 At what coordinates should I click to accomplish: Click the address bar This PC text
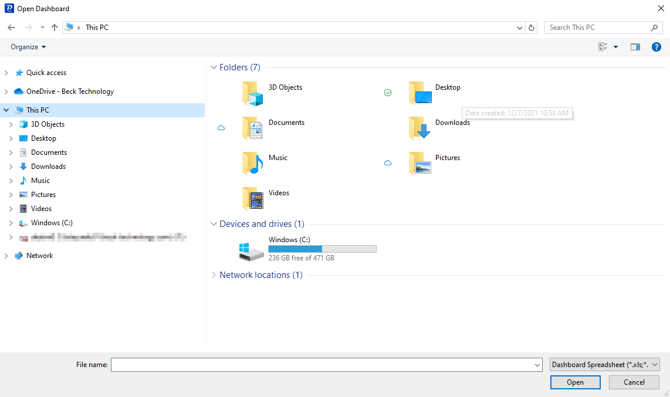97,27
